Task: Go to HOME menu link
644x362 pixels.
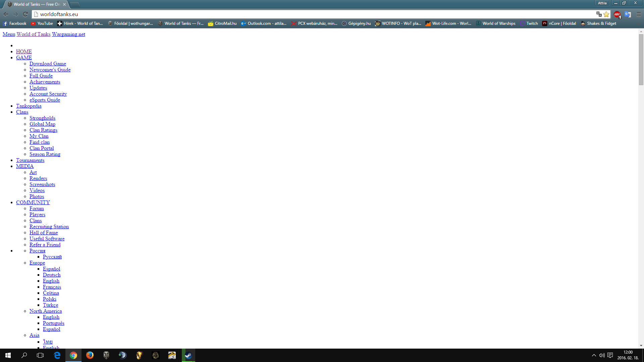Action: pyautogui.click(x=24, y=52)
